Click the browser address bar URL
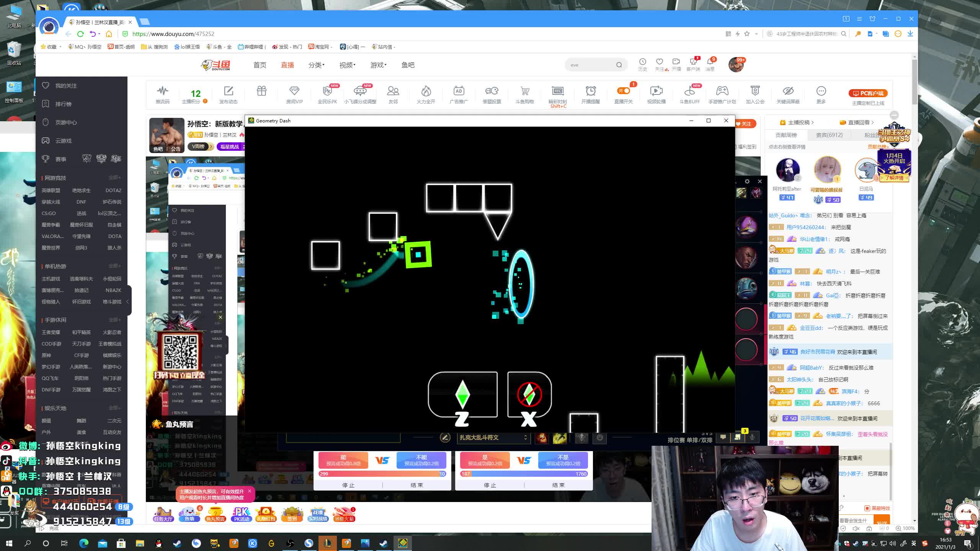This screenshot has width=980, height=551. 173,34
